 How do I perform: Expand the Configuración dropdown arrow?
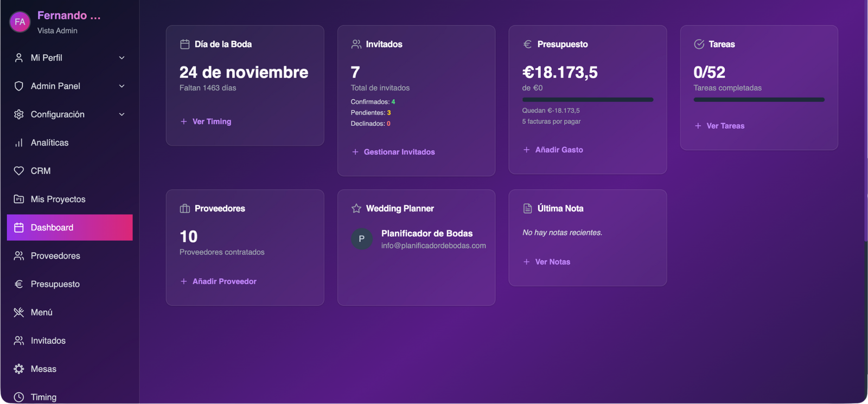point(122,114)
